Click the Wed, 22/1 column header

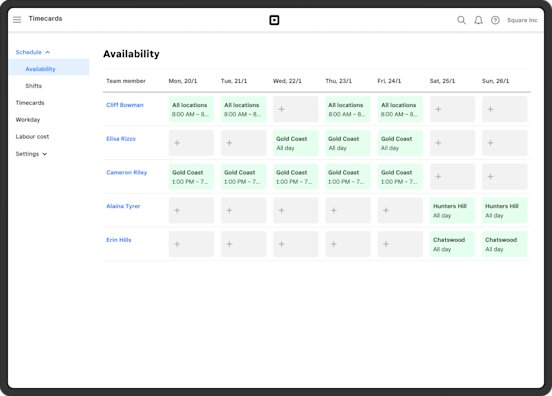click(287, 81)
